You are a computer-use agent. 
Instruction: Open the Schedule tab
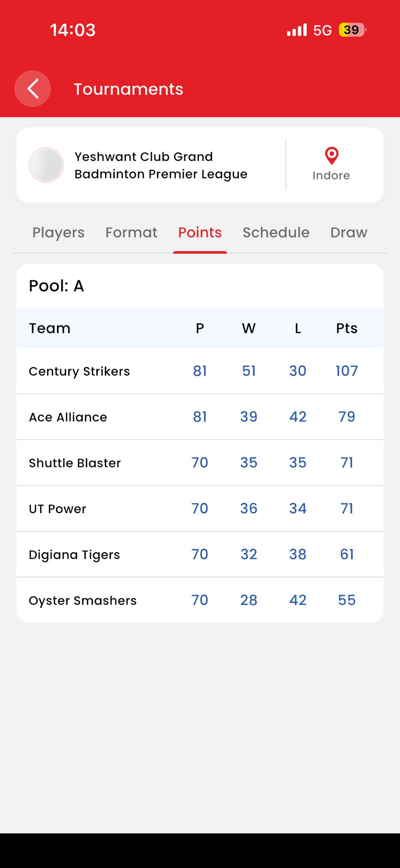tap(276, 232)
